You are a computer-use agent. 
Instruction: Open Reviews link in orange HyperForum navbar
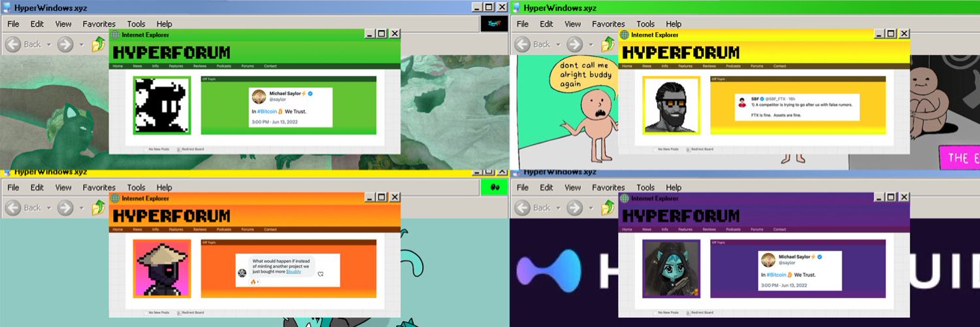pos(200,230)
